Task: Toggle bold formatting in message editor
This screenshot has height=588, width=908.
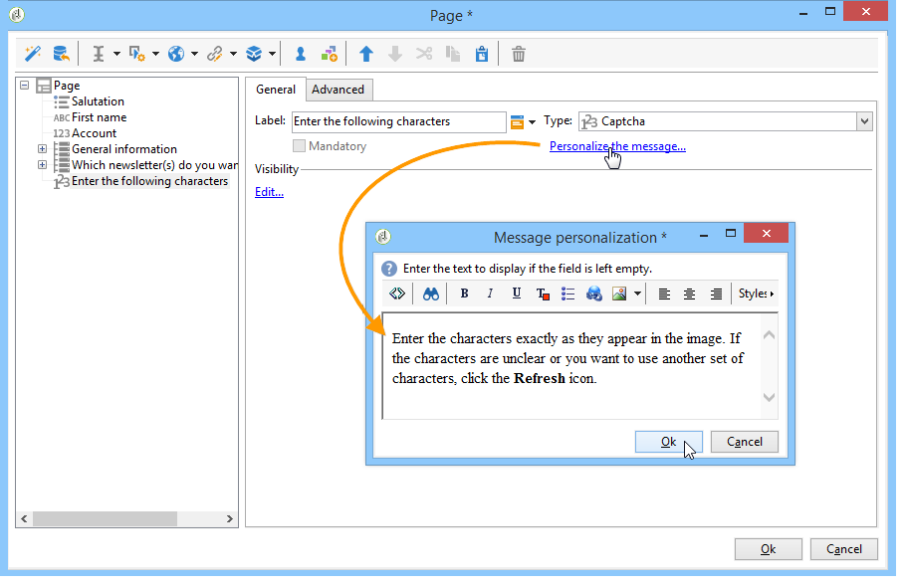Action: pos(464,294)
